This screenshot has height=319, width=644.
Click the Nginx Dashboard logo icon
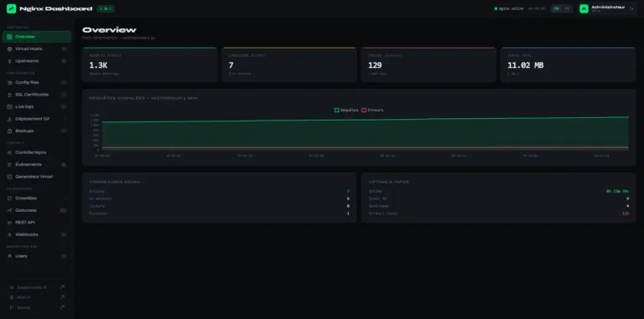coord(11,8)
